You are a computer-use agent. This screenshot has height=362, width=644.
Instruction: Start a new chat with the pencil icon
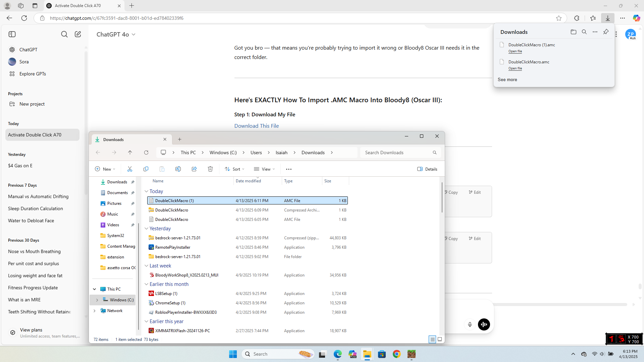coord(78,34)
